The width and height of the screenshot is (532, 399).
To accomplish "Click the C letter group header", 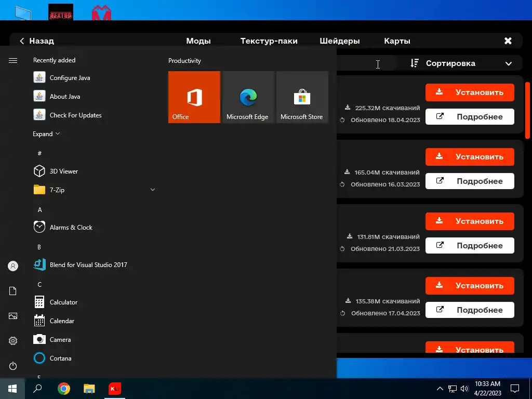I will [39, 284].
